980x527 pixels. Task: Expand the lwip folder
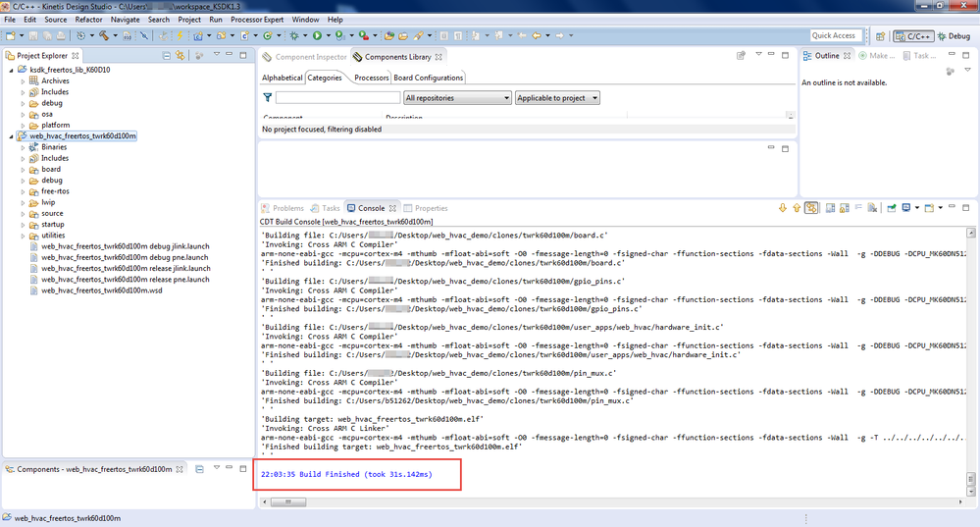24,203
